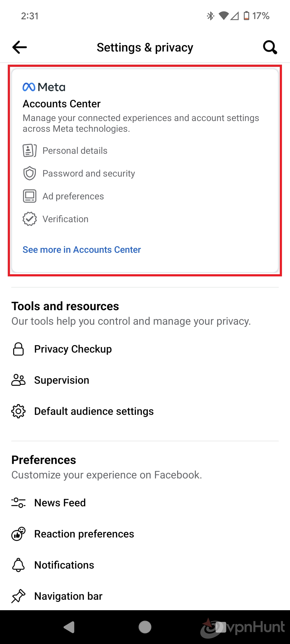Tap the Verification badge icon

click(x=30, y=219)
